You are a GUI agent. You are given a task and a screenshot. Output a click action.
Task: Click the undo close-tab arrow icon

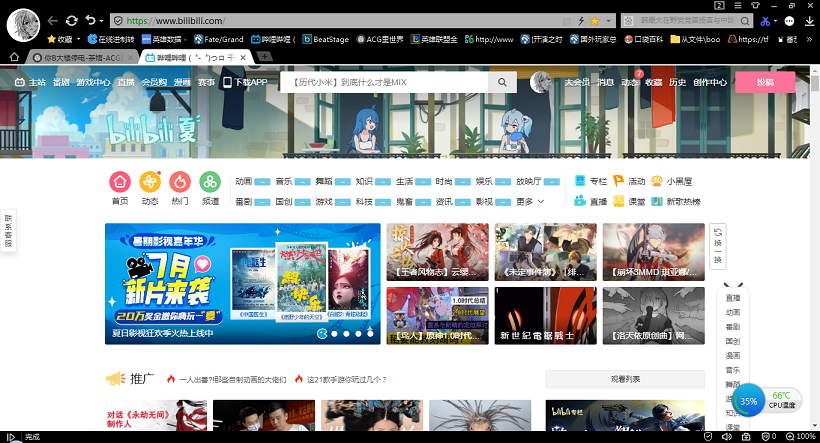tap(90, 20)
